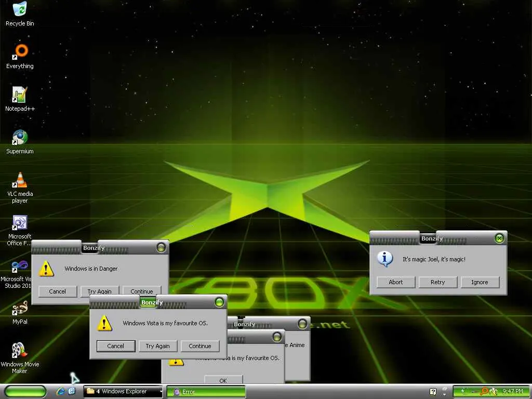Click OK in the rear Vista dialog
The image size is (532, 399).
(x=223, y=380)
